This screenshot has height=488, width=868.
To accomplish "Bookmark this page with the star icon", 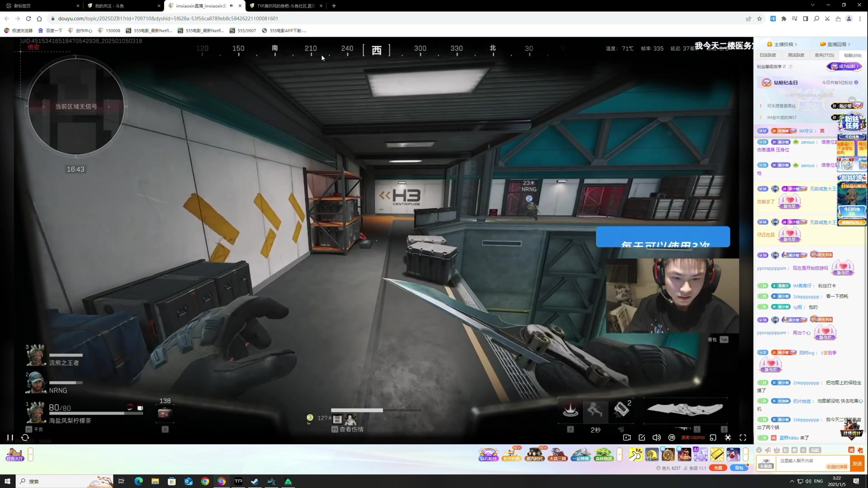I will pyautogui.click(x=759, y=19).
